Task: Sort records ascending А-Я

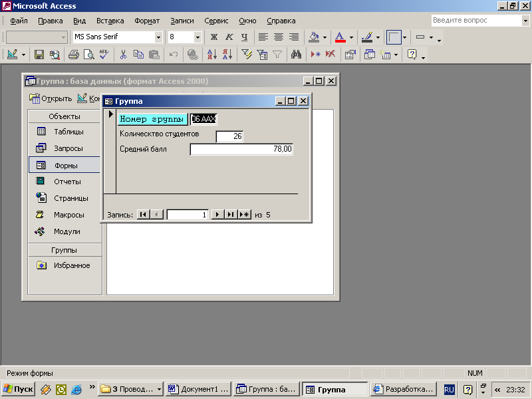Action: [x=211, y=55]
